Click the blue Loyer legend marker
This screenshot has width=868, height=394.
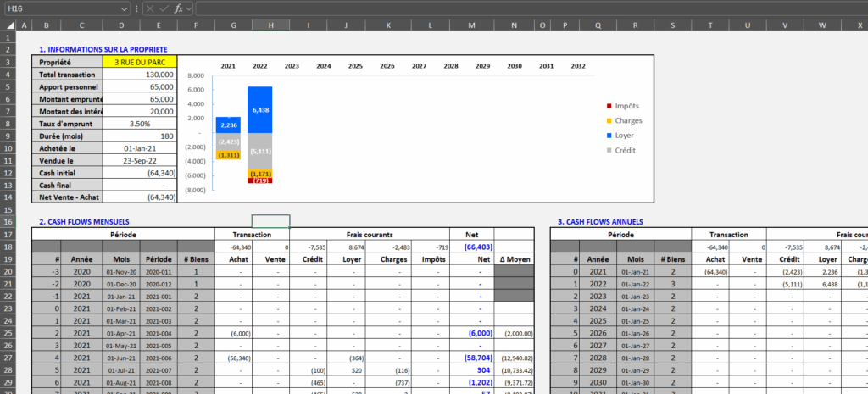pos(608,135)
